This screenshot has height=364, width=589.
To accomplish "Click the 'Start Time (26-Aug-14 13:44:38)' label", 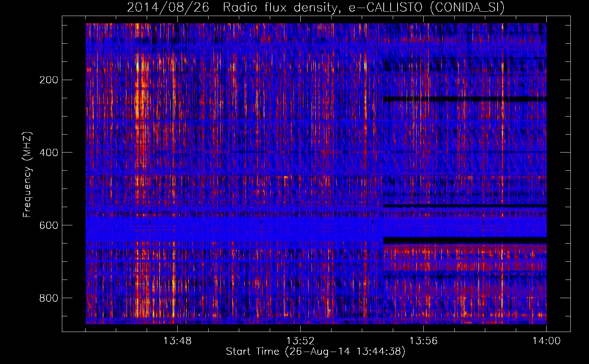I will click(316, 352).
